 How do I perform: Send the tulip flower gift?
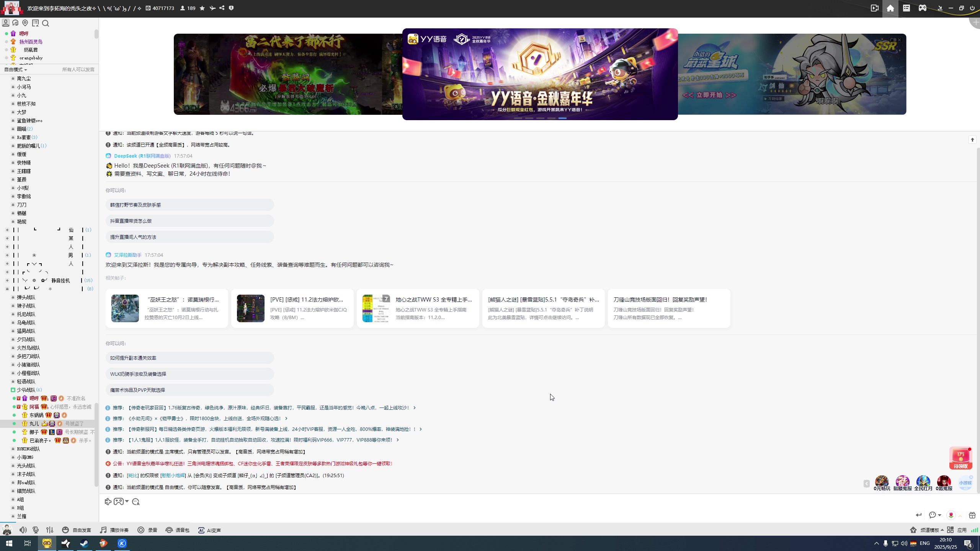tap(951, 515)
